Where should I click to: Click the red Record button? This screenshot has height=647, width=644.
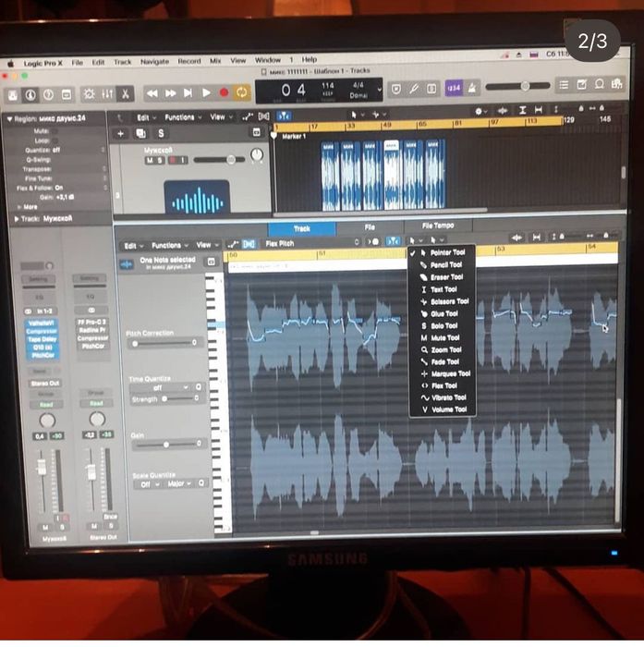point(224,92)
